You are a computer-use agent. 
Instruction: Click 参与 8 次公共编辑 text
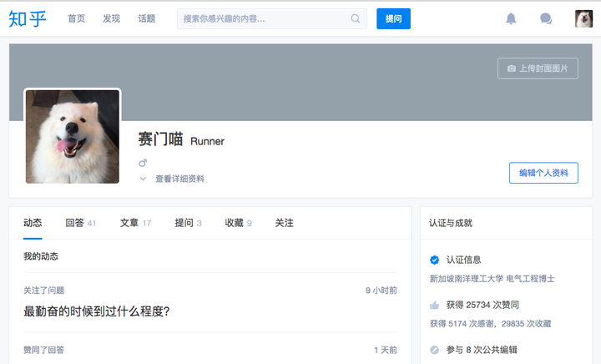482,350
